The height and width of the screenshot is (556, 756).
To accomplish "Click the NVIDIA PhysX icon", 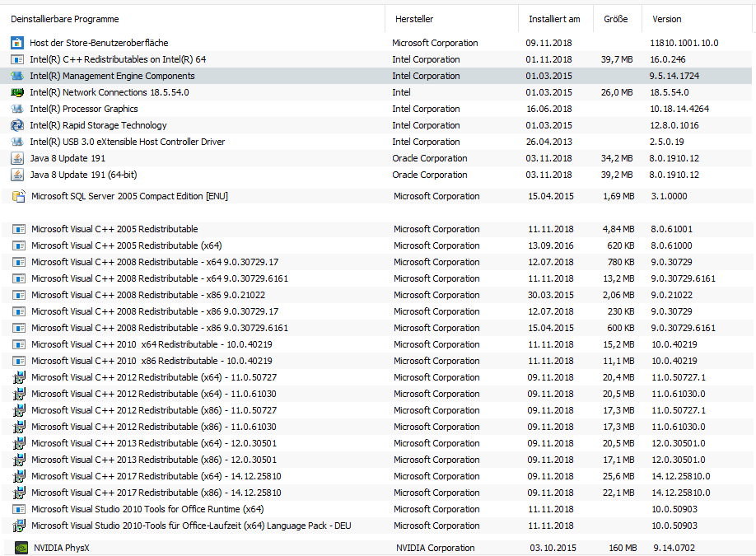I will tap(21, 548).
